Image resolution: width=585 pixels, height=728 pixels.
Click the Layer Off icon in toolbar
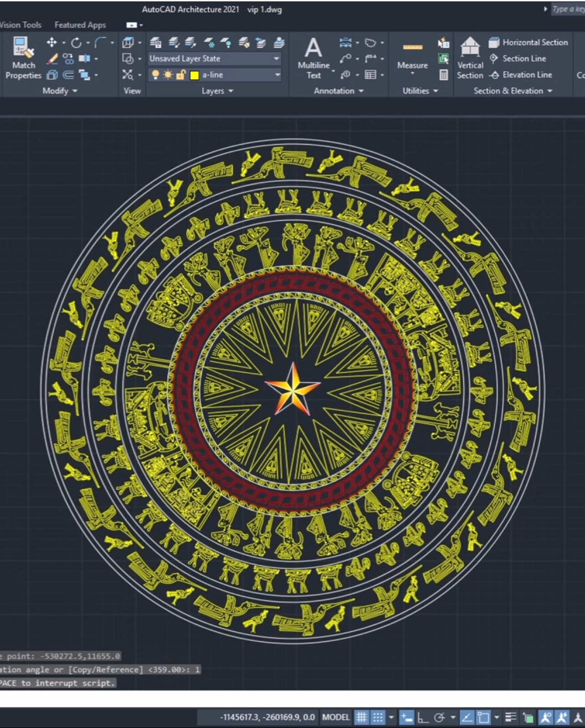(x=226, y=42)
